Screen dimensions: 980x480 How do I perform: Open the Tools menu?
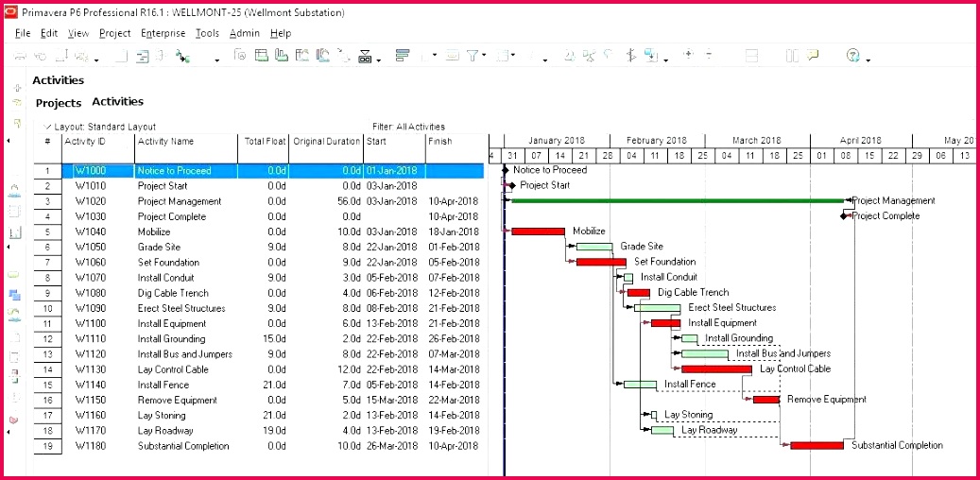pyautogui.click(x=207, y=33)
